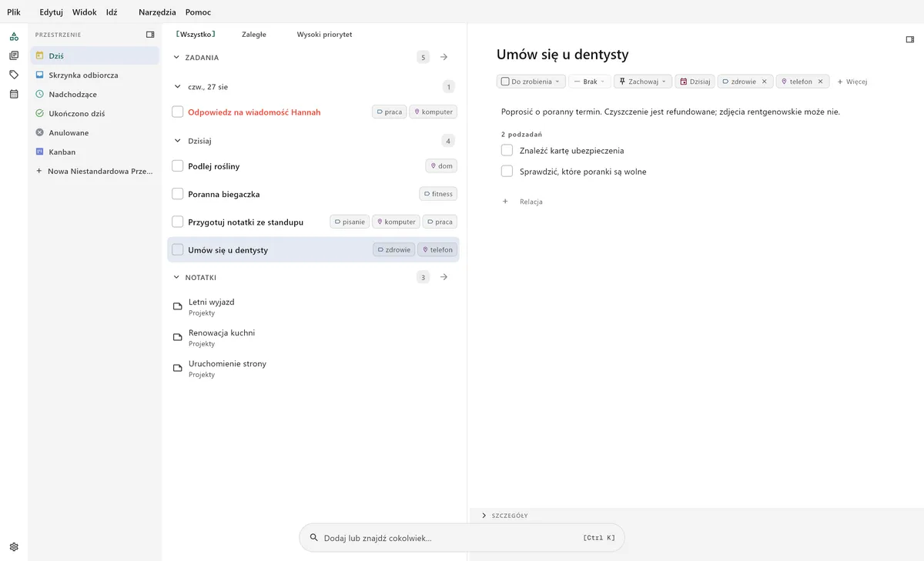Open Skrzynka odbiorcza space
Image resolution: width=924 pixels, height=561 pixels.
click(x=95, y=75)
